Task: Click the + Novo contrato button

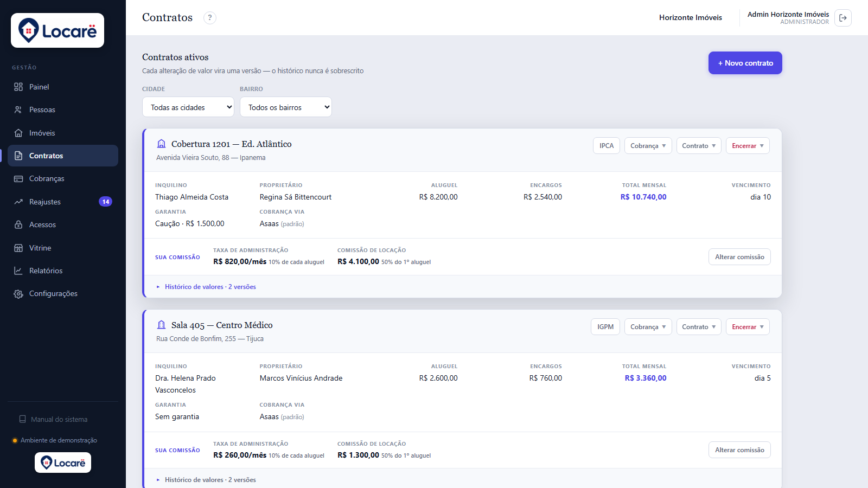Action: tap(745, 63)
